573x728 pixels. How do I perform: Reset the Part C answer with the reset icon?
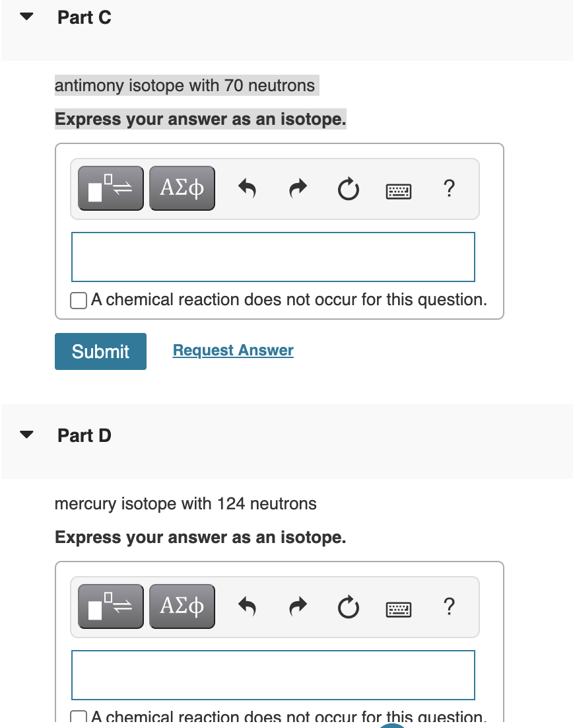click(349, 188)
